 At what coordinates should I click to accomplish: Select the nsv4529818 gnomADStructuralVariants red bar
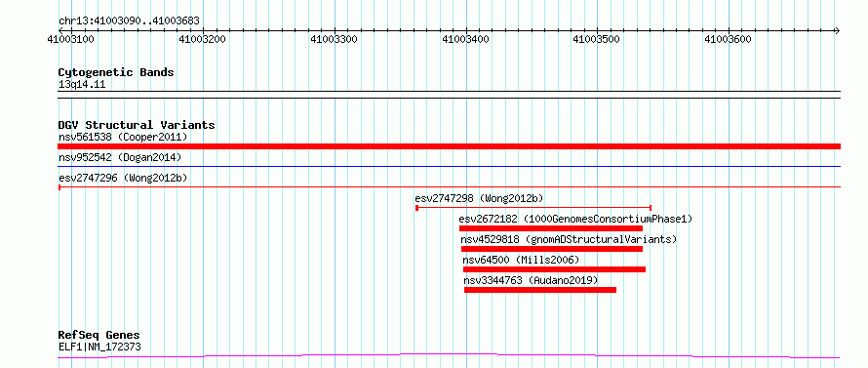[x=552, y=249]
